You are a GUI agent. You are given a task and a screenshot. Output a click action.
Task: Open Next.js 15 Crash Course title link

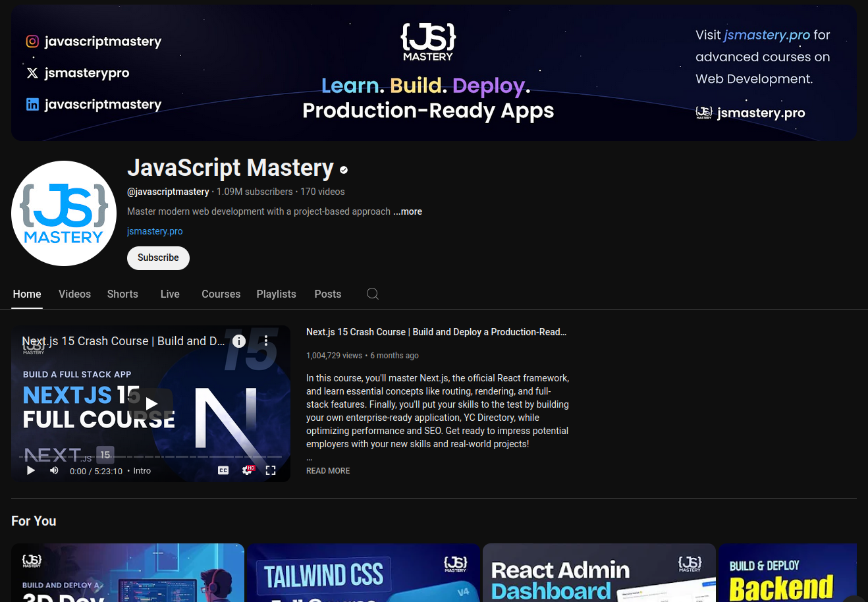tap(436, 332)
